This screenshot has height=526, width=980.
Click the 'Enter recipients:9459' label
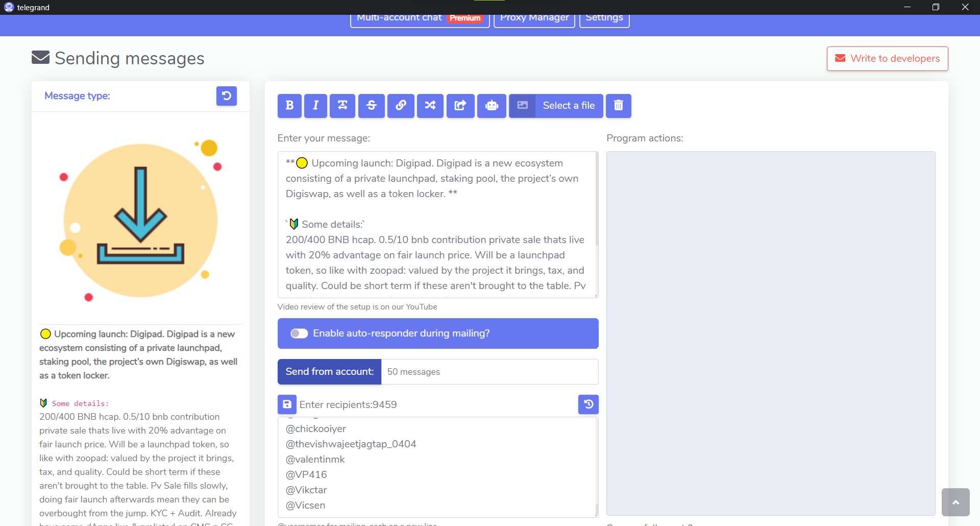[348, 404]
